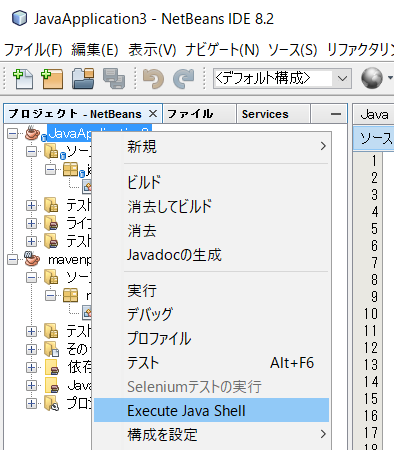Viewport: 394px width, 450px height.
Task: Choose ビルド from the context menu
Action: [x=211, y=182]
